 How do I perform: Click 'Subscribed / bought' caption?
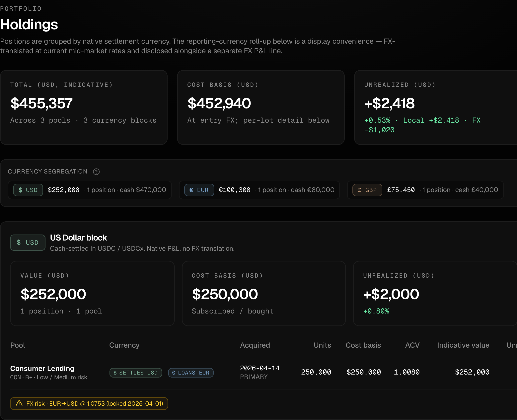pyautogui.click(x=233, y=311)
